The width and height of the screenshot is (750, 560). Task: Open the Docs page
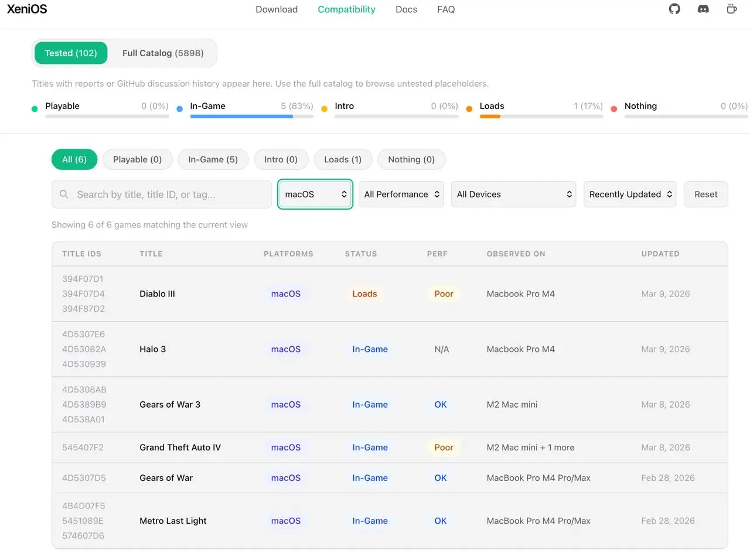406,9
